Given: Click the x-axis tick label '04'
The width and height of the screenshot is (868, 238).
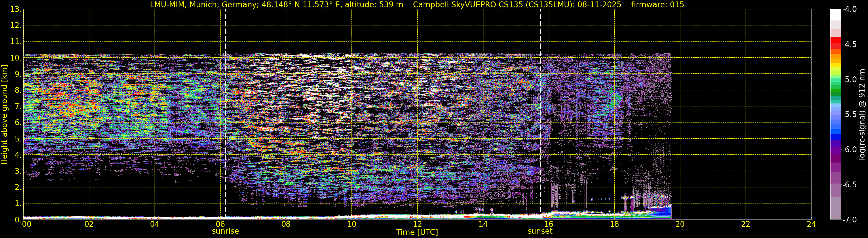Looking at the screenshot, I should [x=155, y=224].
